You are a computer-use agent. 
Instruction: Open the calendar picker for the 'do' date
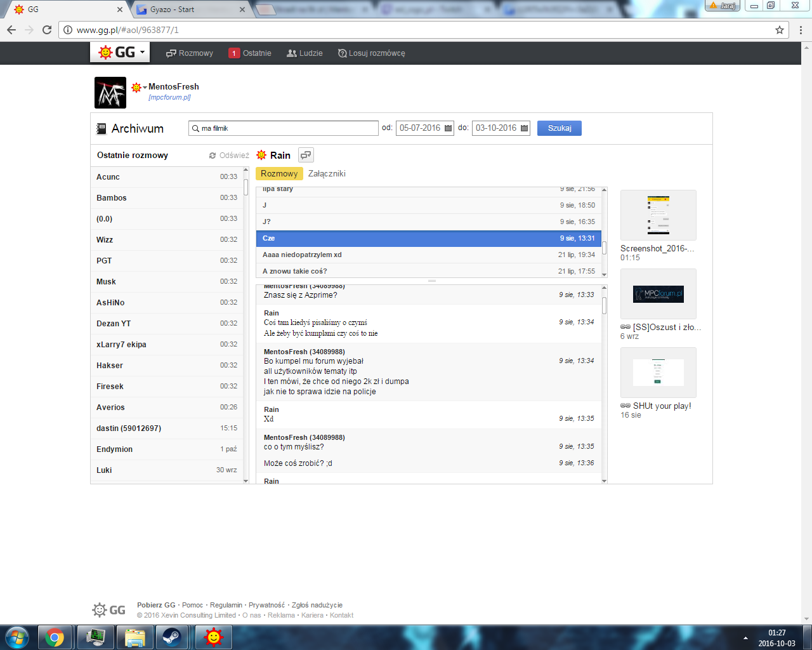tap(524, 128)
